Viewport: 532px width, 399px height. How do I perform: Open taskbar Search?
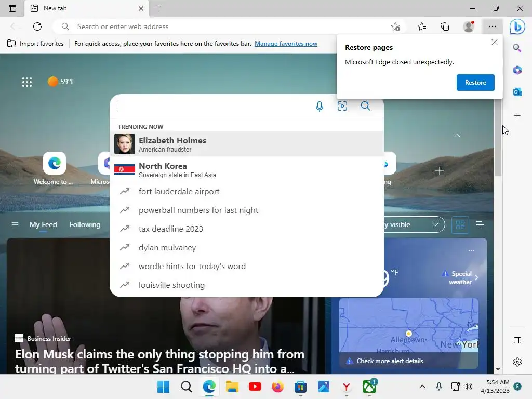point(187,387)
